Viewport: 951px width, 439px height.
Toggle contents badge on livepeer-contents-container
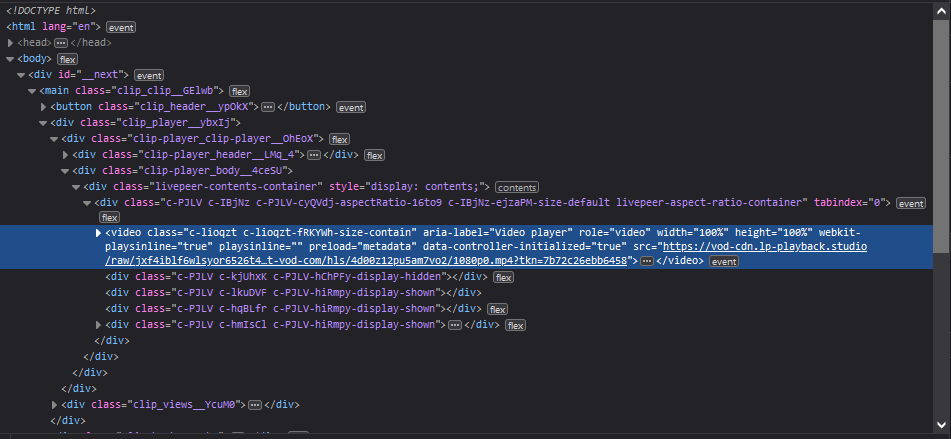point(517,187)
